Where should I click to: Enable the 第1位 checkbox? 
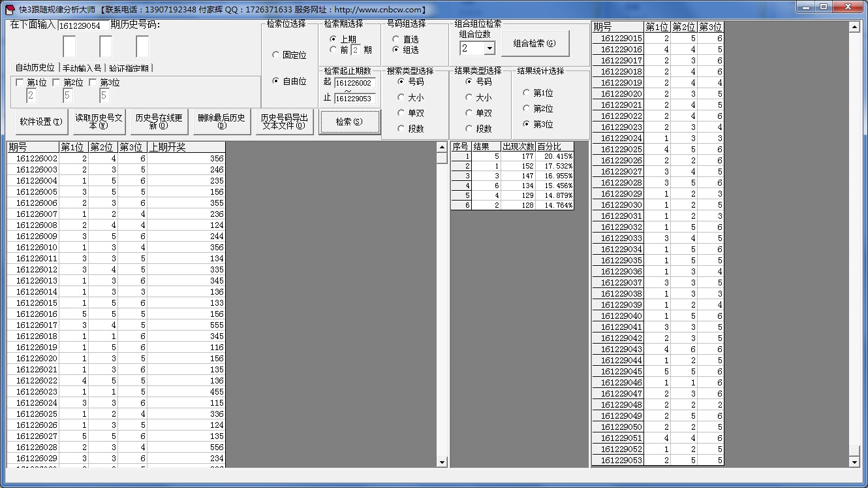tap(20, 83)
